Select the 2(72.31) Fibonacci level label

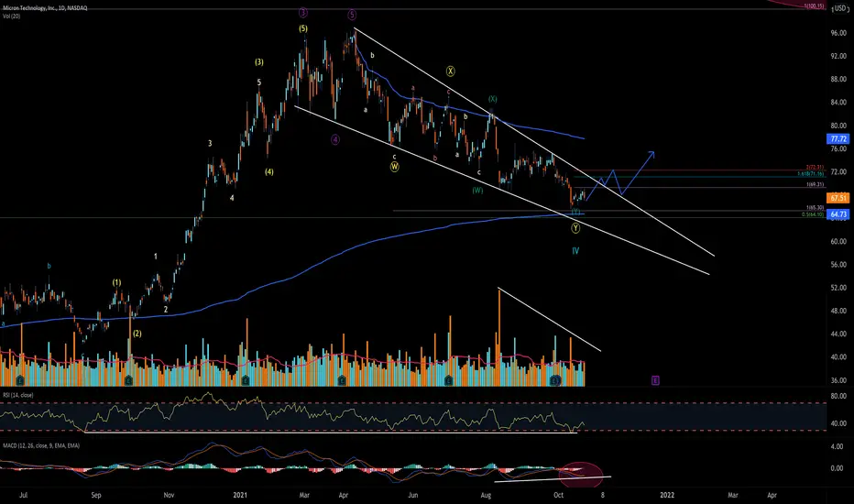[x=815, y=168]
